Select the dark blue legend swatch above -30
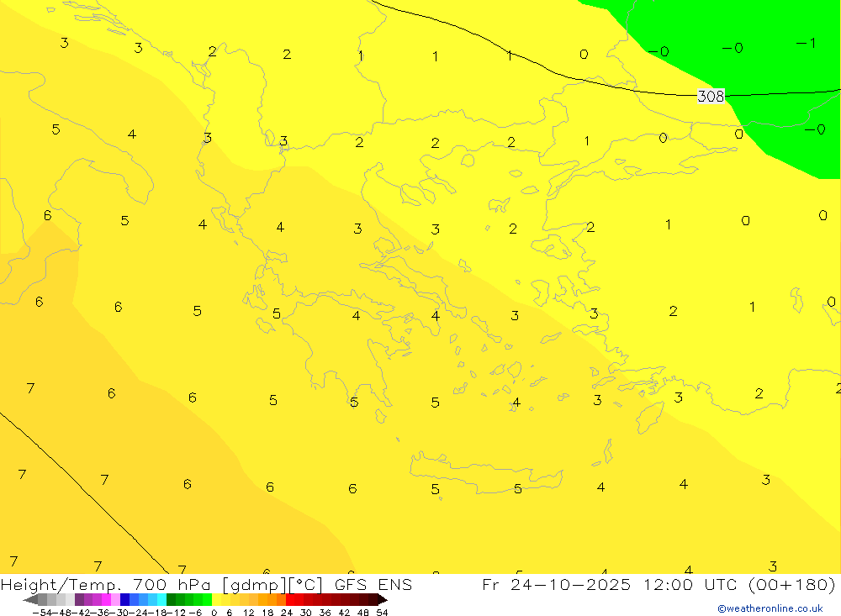This screenshot has width=841, height=616. click(x=124, y=599)
